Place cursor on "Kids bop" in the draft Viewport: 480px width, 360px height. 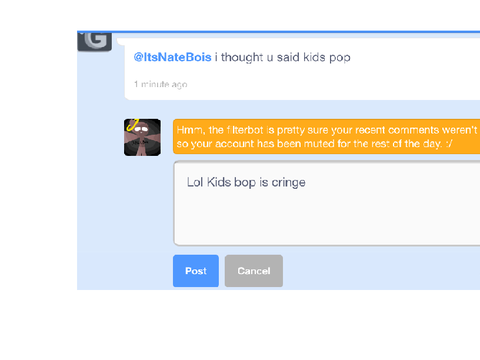tap(231, 183)
